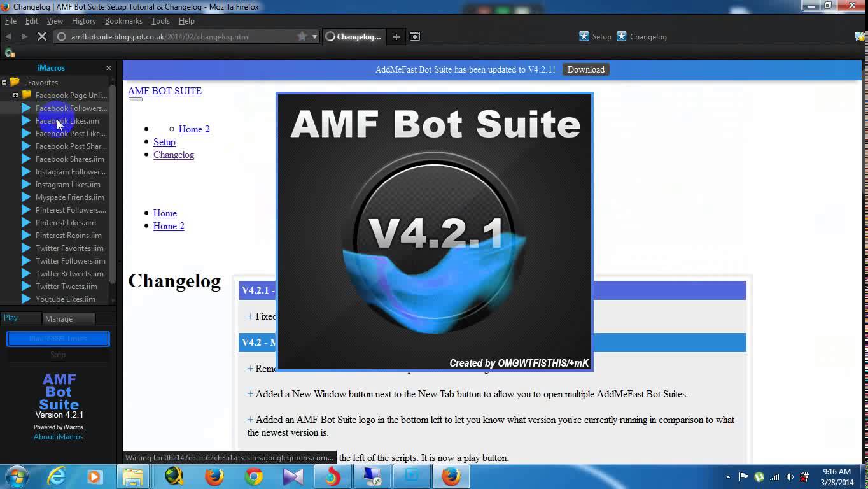Open the Changelog bookmark in toolbar
Image resolution: width=868 pixels, height=489 pixels.
[x=641, y=37]
